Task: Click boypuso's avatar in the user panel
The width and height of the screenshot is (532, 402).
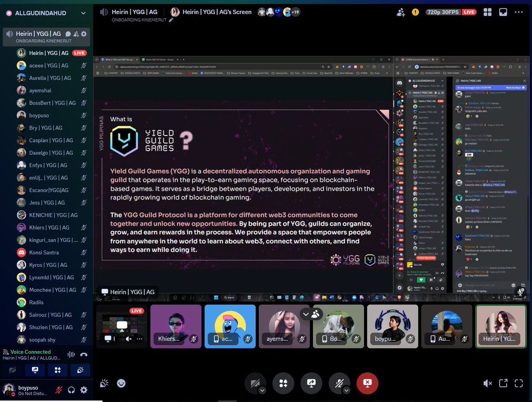Action: (x=9, y=390)
